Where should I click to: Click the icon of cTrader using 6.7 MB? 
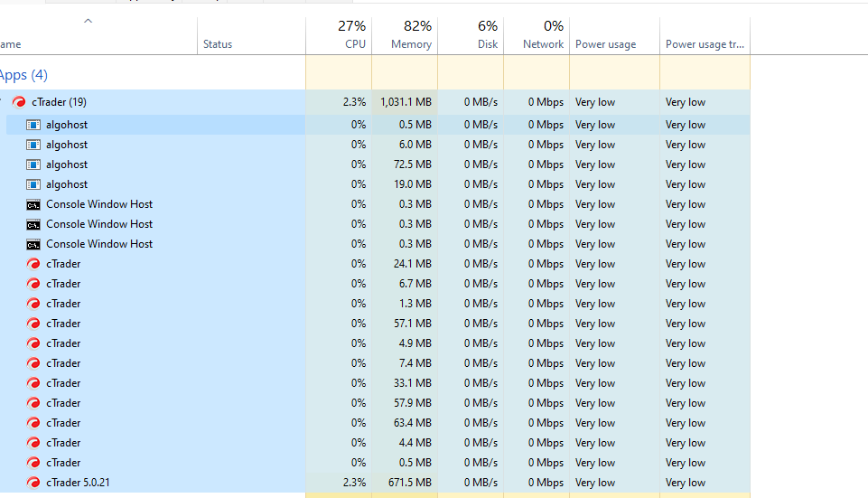(33, 284)
